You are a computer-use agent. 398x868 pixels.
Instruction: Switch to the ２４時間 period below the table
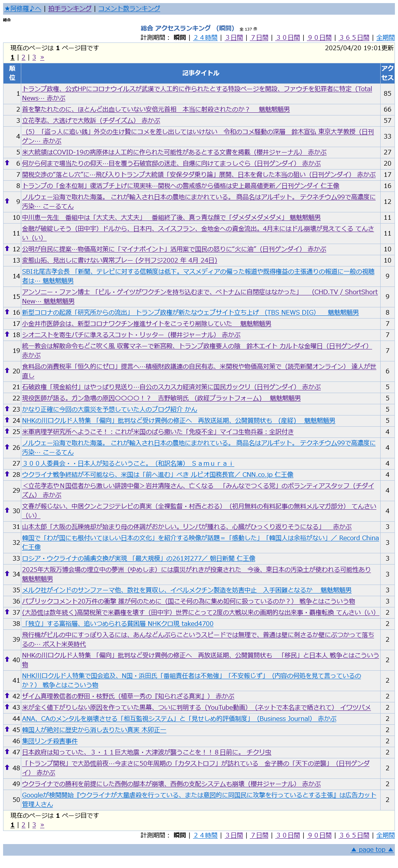click(x=205, y=835)
